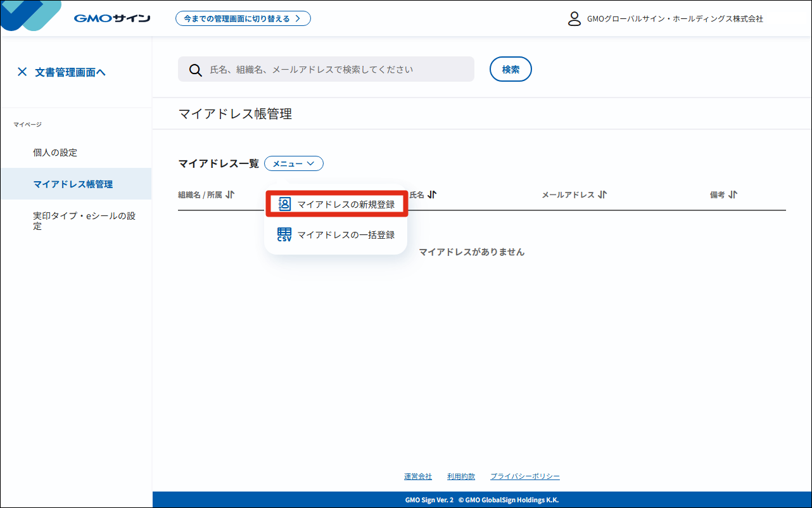Collapse the メニュー dropdown

coord(294,163)
